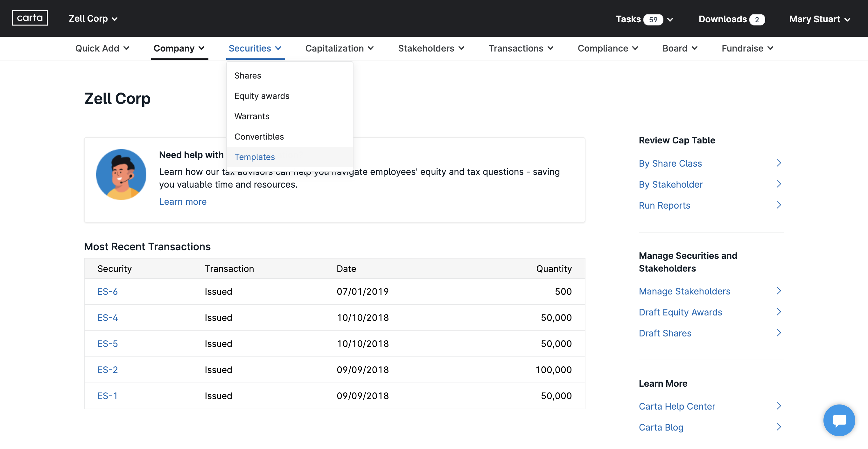Click the quantity 500
This screenshot has height=449, width=868.
[x=563, y=291]
